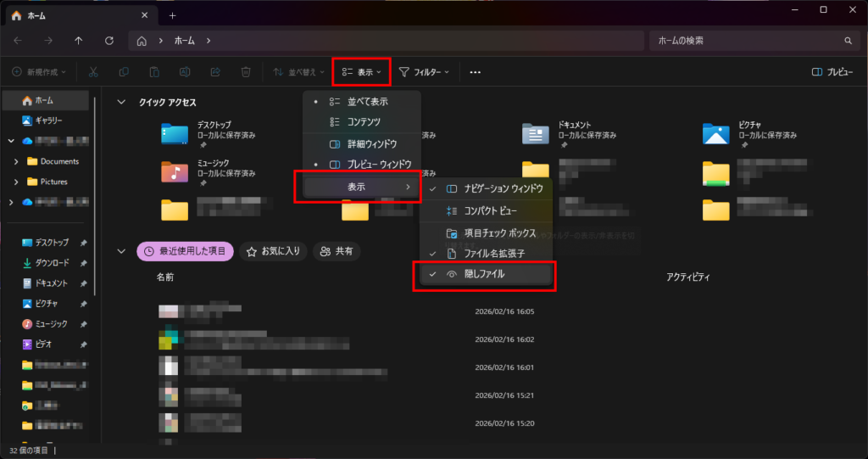The height and width of the screenshot is (459, 868).
Task: Add a new tab with plus
Action: 173,15
